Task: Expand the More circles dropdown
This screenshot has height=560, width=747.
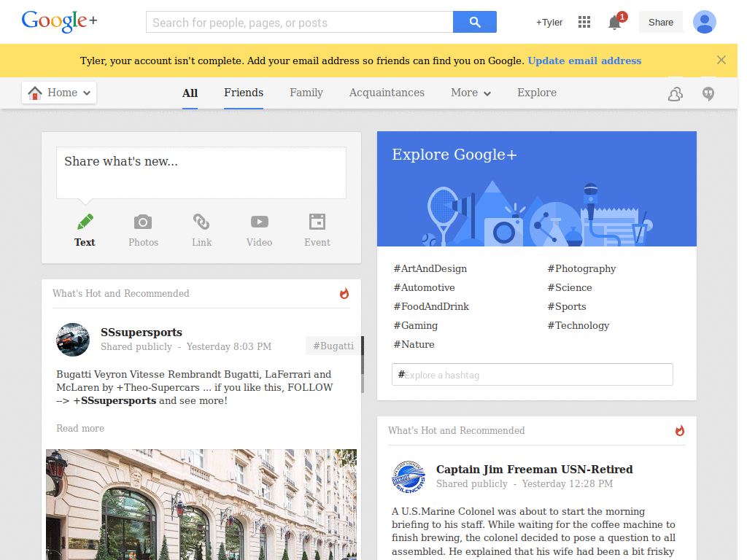Action: pos(471,93)
